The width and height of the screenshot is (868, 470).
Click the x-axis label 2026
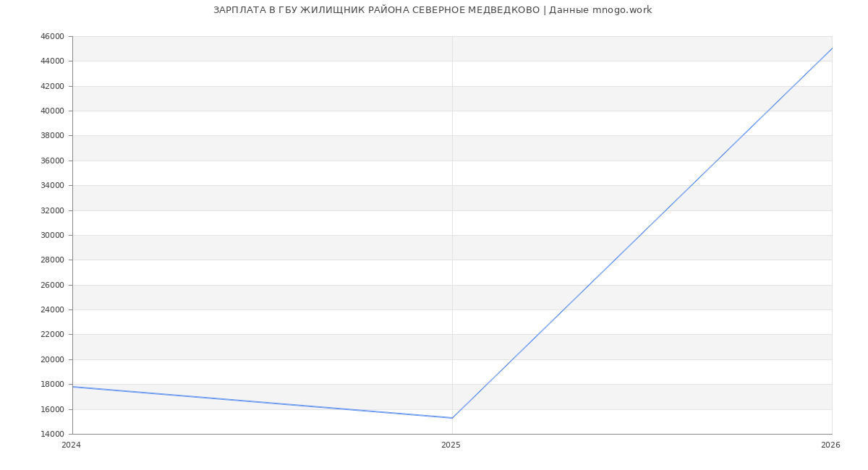tap(830, 445)
